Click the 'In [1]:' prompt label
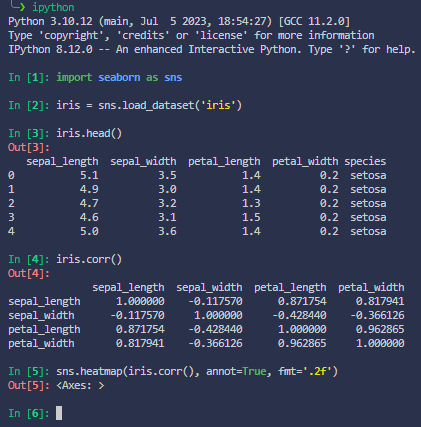Image resolution: width=421 pixels, height=427 pixels. (29, 77)
